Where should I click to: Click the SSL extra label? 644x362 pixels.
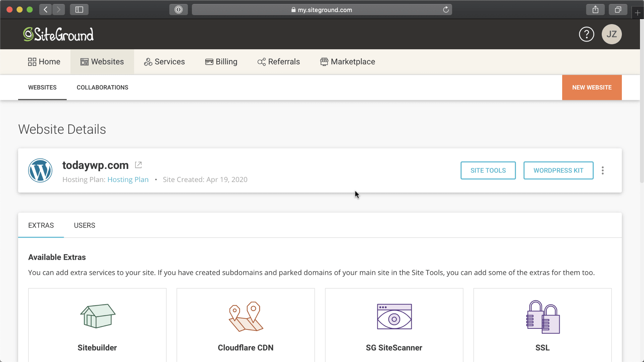542,348
